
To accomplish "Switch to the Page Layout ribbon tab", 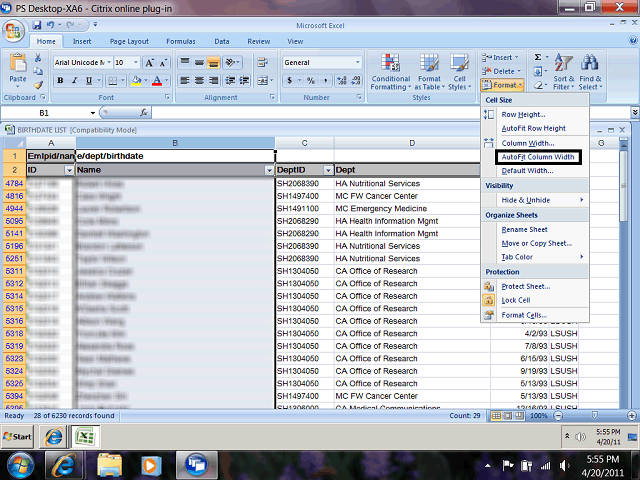I will point(129,42).
